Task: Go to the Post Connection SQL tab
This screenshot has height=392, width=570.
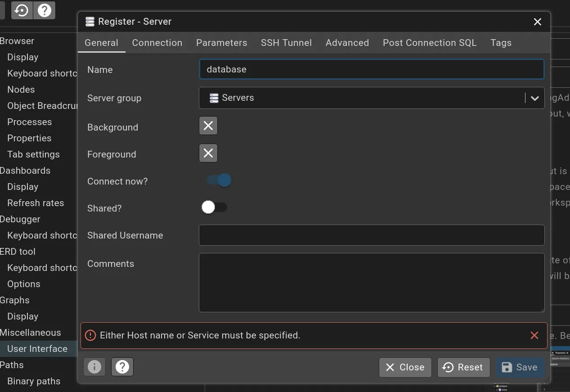Action: [x=429, y=43]
